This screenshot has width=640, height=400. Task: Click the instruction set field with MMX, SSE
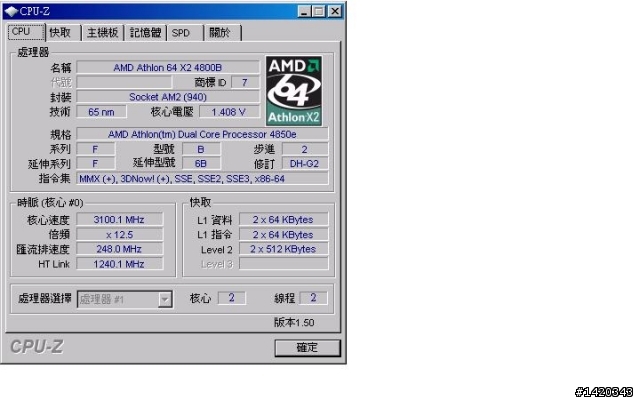[202, 179]
